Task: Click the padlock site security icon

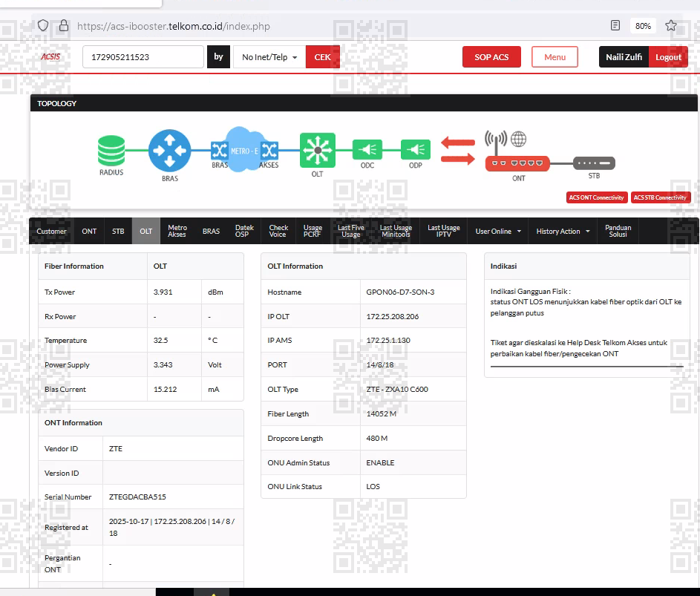Action: pyautogui.click(x=64, y=25)
